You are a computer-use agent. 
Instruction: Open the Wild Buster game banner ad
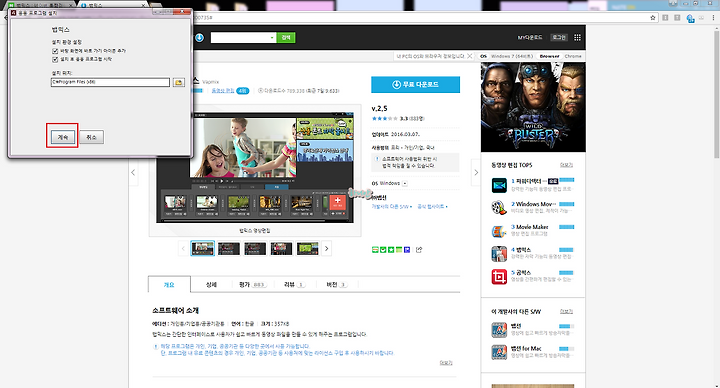tap(533, 107)
